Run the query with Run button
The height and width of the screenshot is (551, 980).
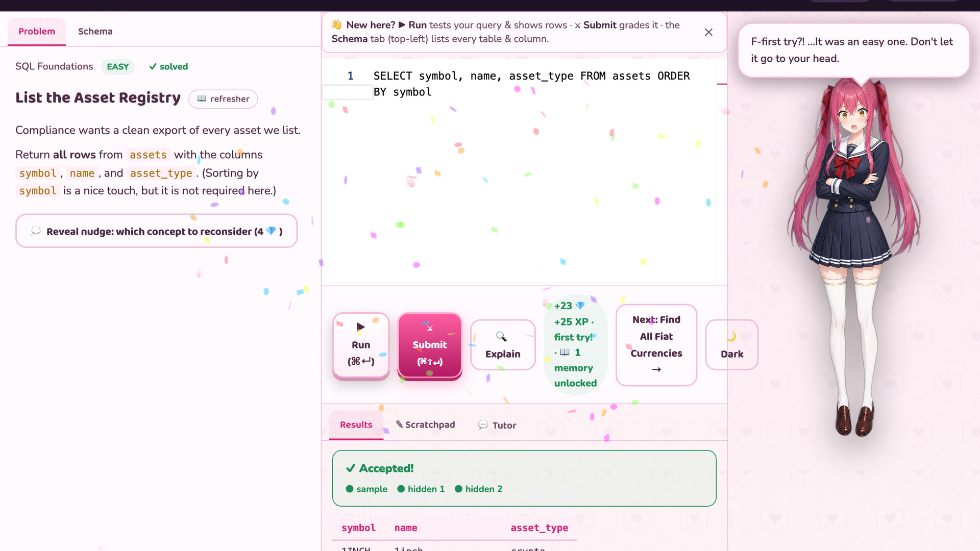[361, 345]
